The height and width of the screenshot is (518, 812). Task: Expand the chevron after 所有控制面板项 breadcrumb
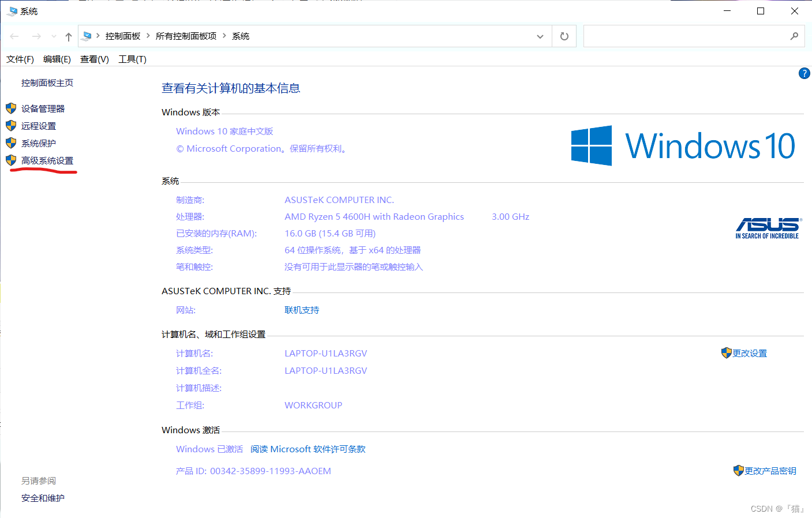224,36
